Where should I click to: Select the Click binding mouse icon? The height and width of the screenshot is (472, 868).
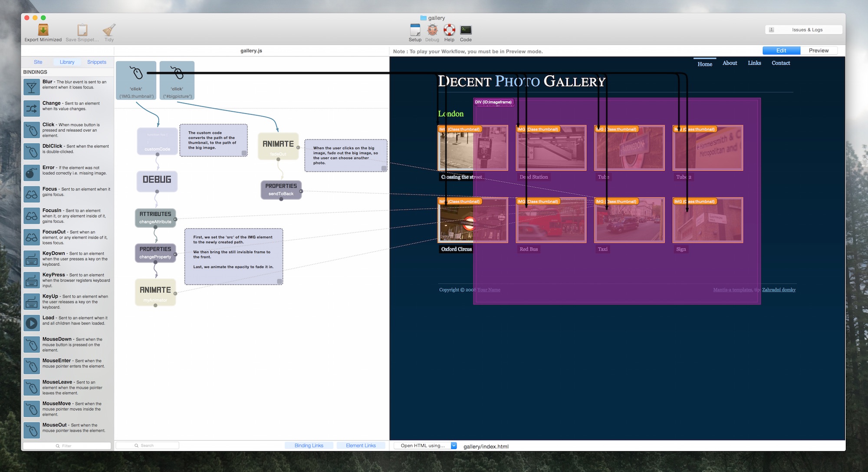pos(32,130)
